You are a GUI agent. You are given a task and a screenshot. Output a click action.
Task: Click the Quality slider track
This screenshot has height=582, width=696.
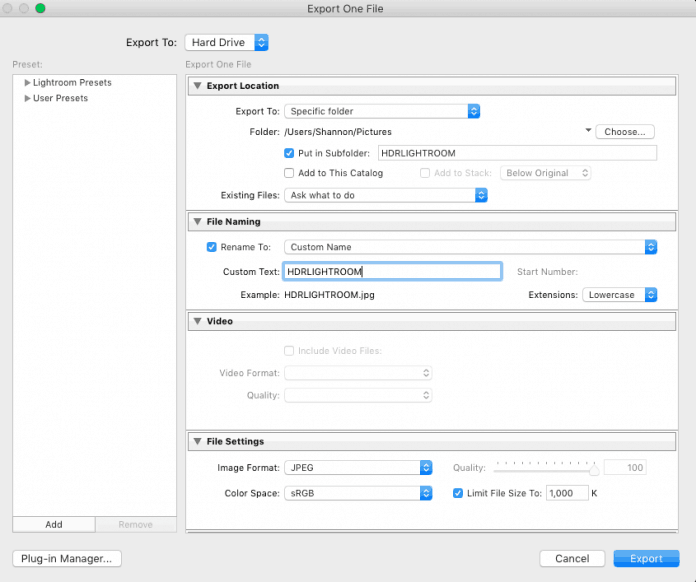click(545, 468)
